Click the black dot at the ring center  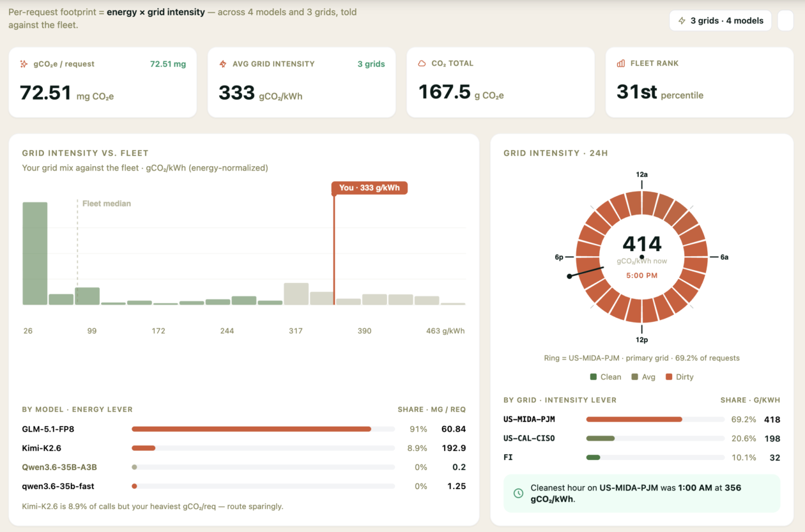642,257
